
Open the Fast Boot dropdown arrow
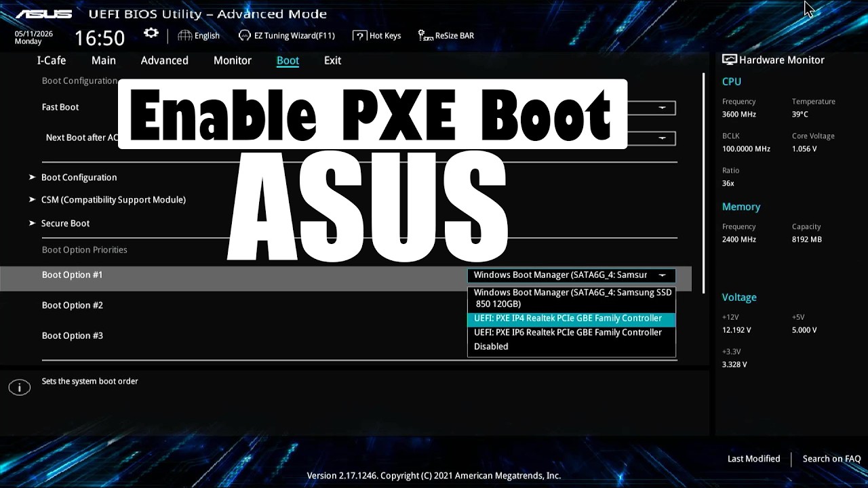(662, 107)
